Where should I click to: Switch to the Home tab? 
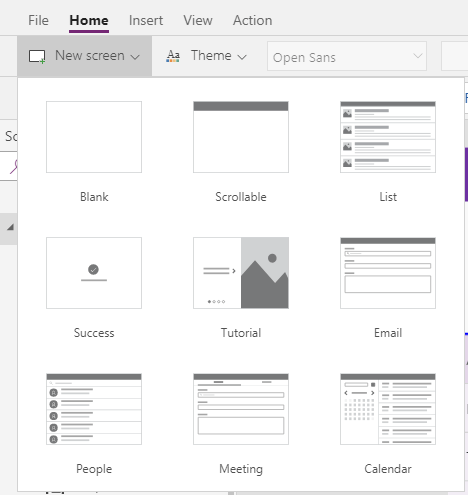click(89, 20)
